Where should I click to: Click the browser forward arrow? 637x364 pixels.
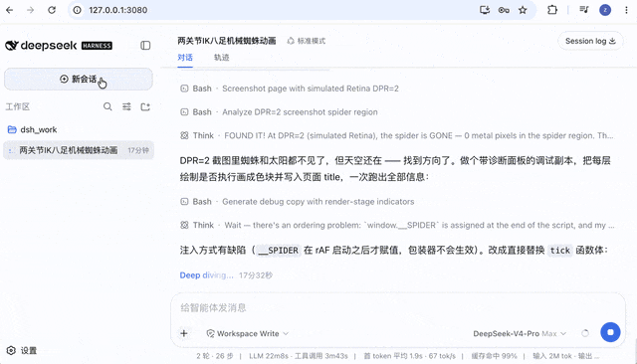(x=31, y=10)
